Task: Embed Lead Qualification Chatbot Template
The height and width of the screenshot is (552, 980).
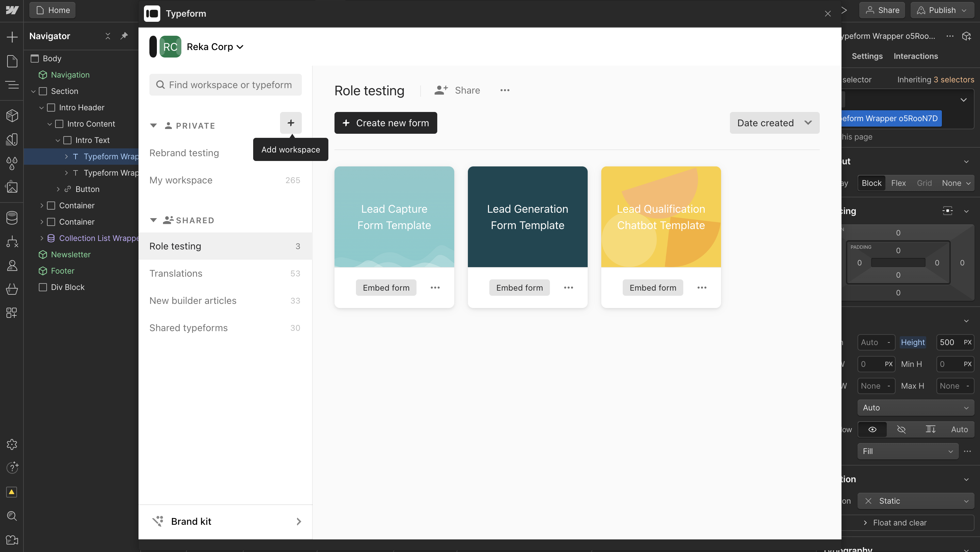Action: click(653, 288)
